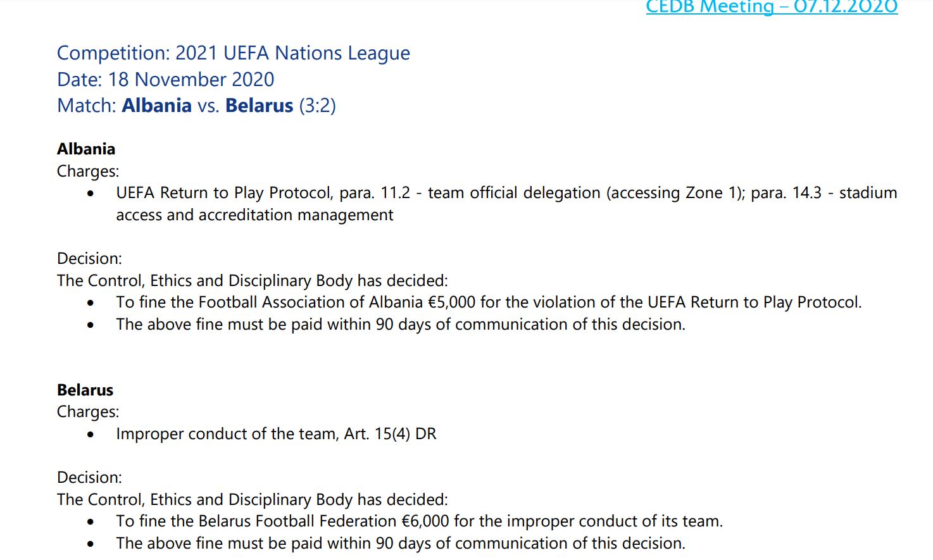Click the standalone bold Albania section heading
This screenshot has width=933, height=560.
point(86,149)
